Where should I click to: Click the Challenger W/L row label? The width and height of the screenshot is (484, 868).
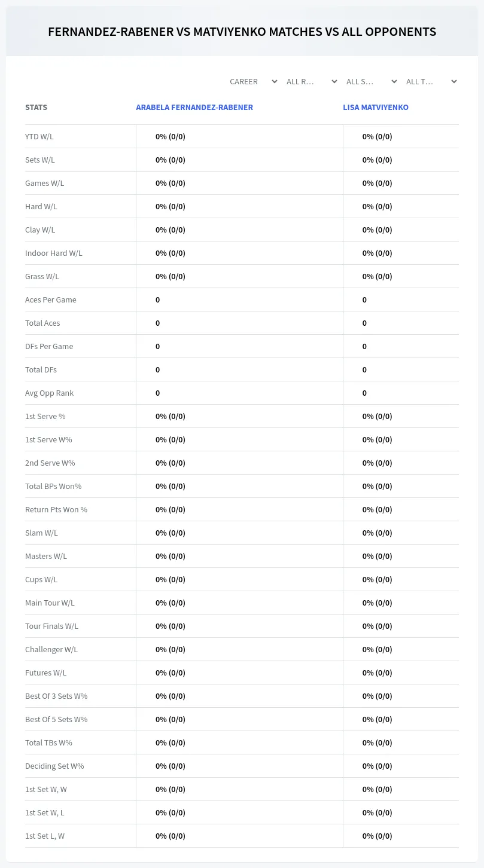tap(51, 649)
